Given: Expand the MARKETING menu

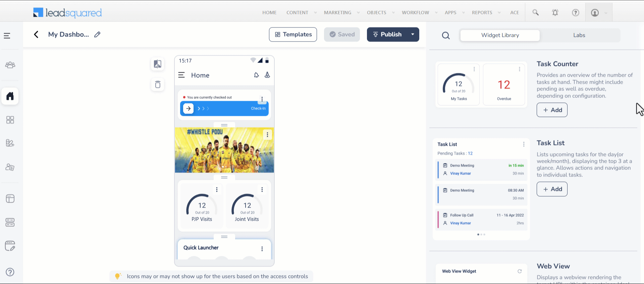Looking at the screenshot, I should click(341, 13).
